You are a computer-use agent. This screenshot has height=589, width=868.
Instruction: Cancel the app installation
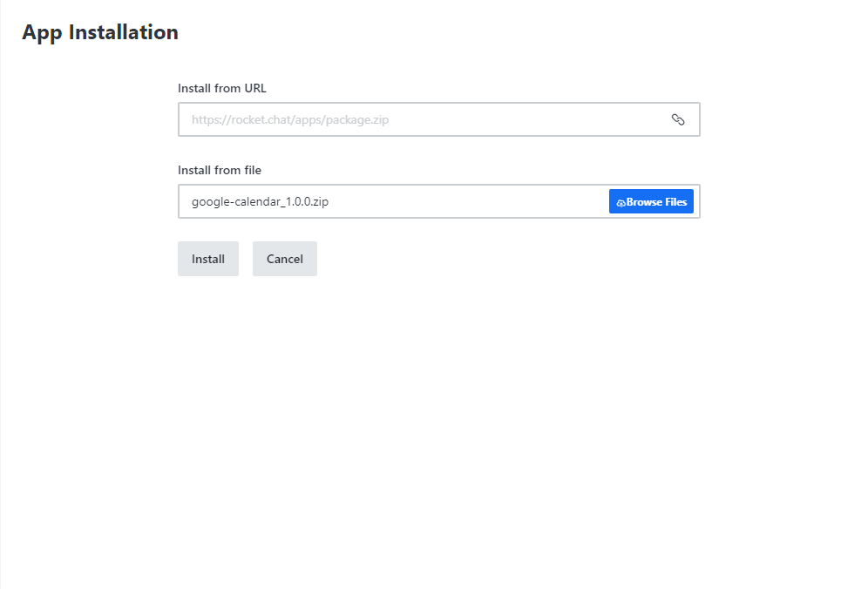click(284, 259)
